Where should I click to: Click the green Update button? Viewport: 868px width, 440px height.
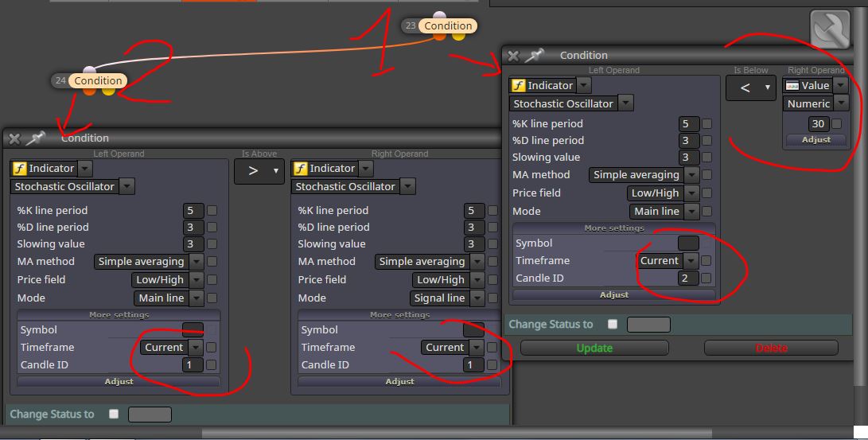594,348
